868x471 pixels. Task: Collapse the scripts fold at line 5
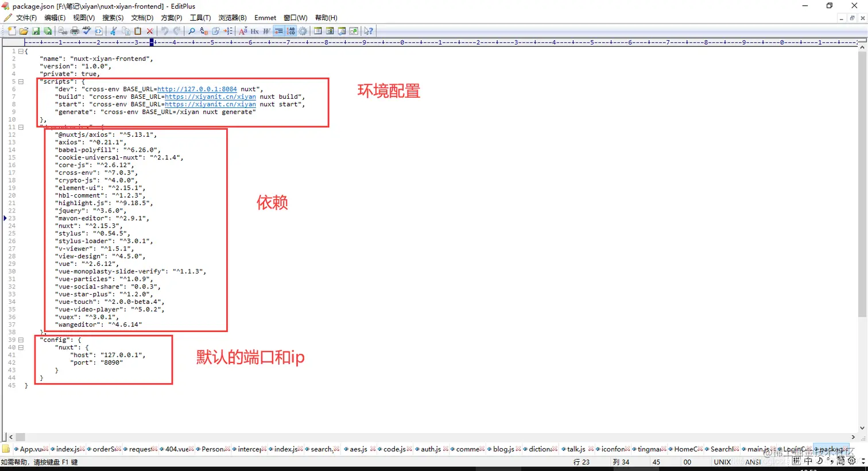pos(21,82)
